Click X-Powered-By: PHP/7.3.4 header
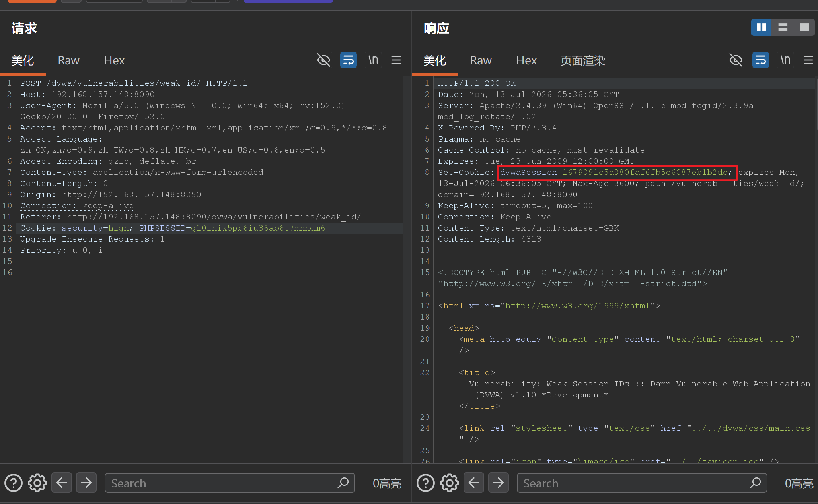Screen dimensions: 818x504 tap(497, 128)
